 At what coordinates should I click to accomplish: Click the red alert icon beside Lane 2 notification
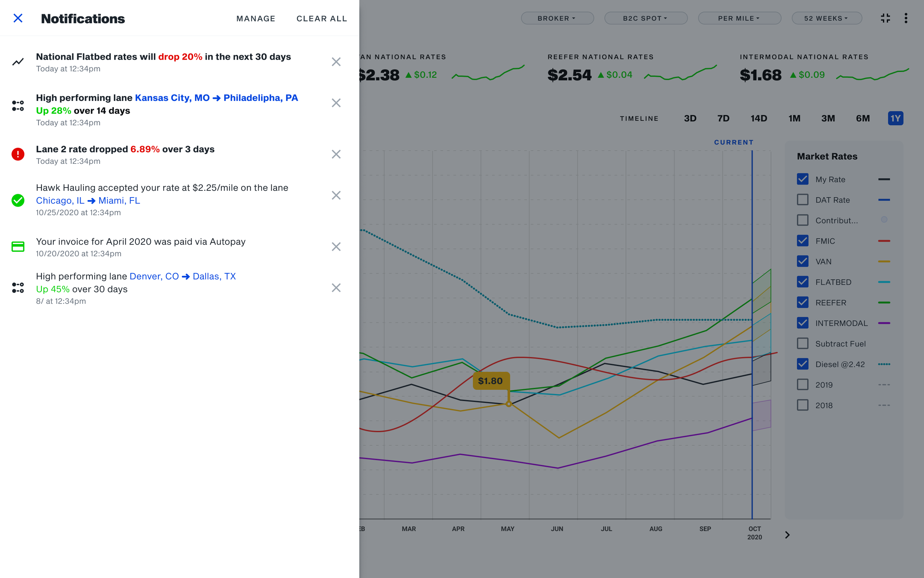[18, 154]
